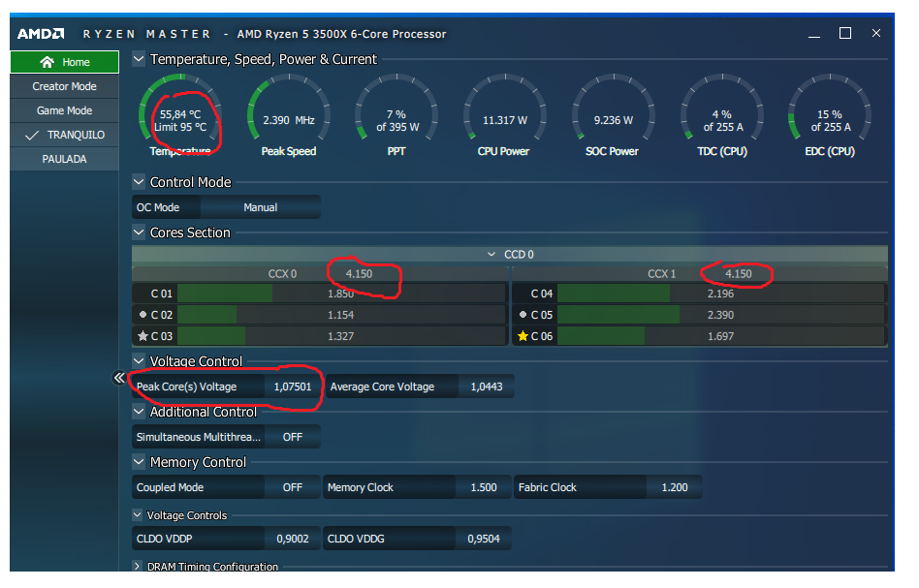This screenshot has width=919, height=588.
Task: Click the C 02 core speed bar
Action: coord(341,315)
